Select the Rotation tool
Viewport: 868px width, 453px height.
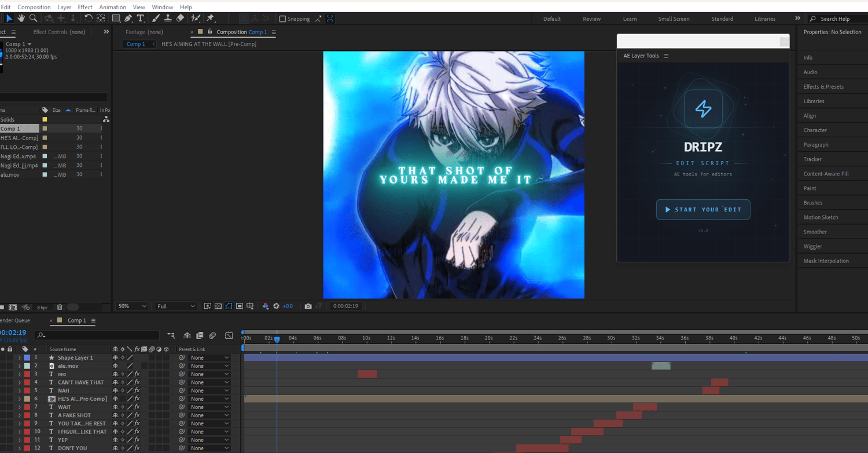[x=89, y=19]
